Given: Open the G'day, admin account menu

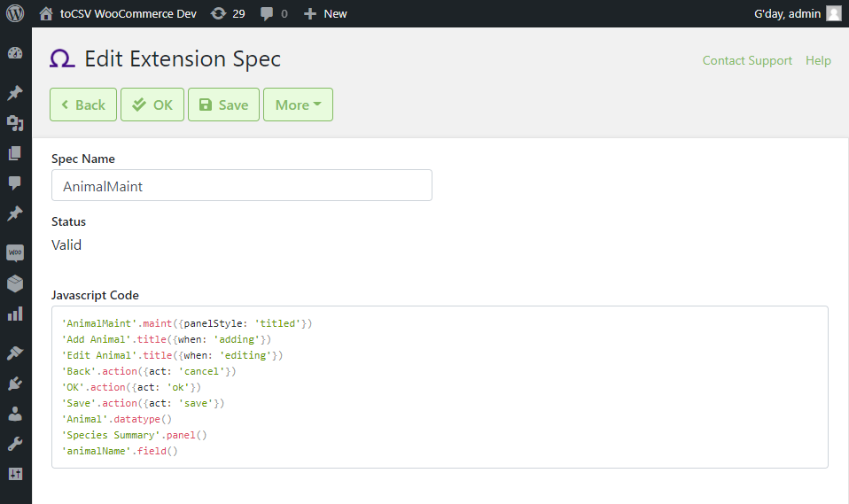Looking at the screenshot, I should point(798,13).
